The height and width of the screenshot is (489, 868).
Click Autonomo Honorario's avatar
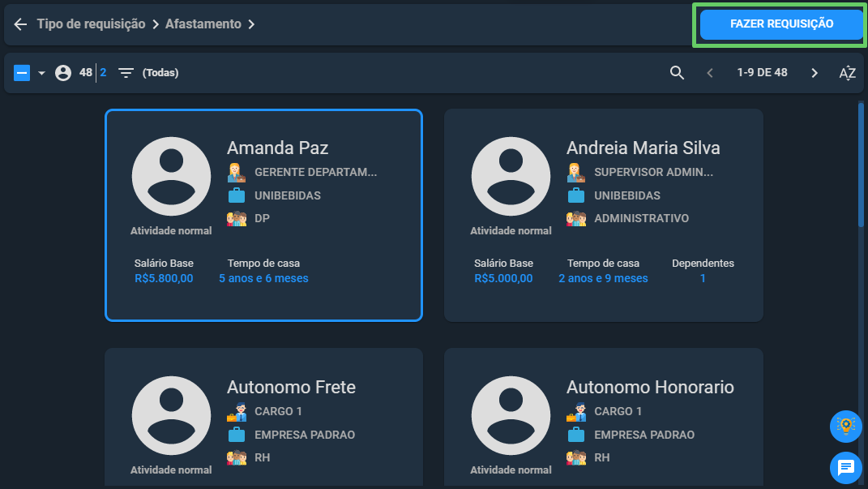point(511,415)
